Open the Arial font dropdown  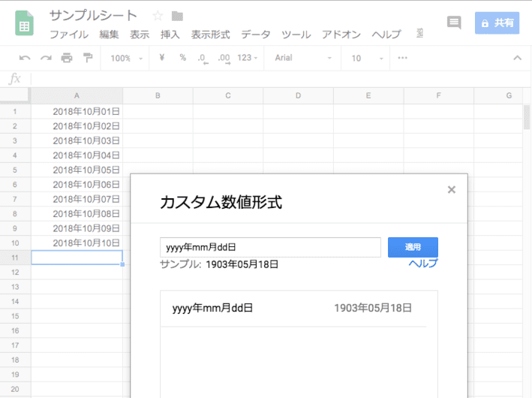point(303,58)
